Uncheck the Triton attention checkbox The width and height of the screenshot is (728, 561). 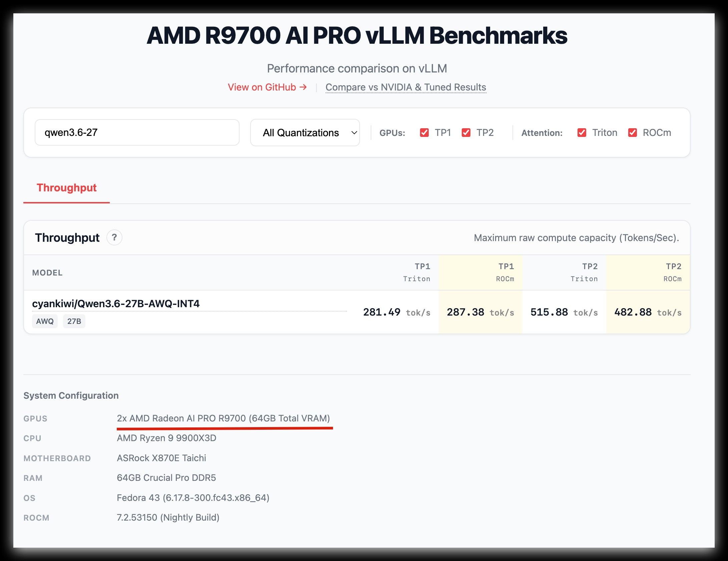[582, 133]
